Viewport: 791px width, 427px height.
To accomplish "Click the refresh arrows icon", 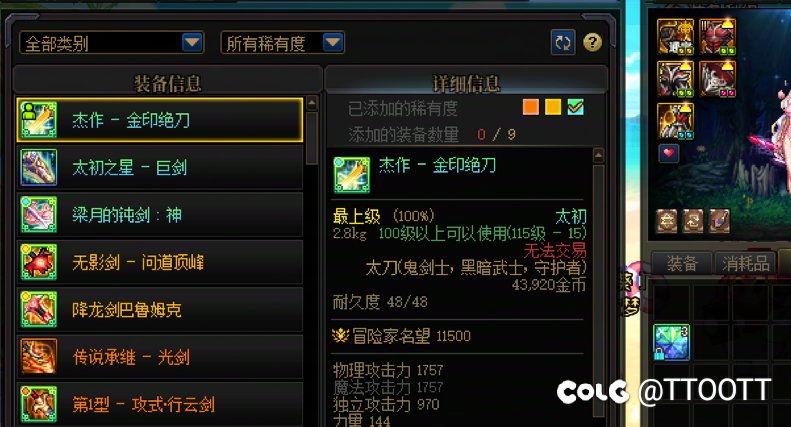I will (x=562, y=42).
